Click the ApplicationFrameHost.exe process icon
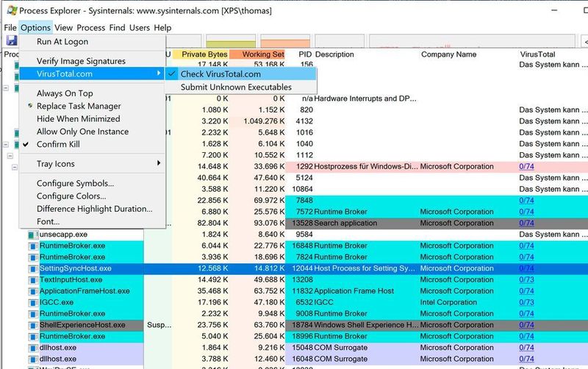588x369 pixels. pos(33,291)
